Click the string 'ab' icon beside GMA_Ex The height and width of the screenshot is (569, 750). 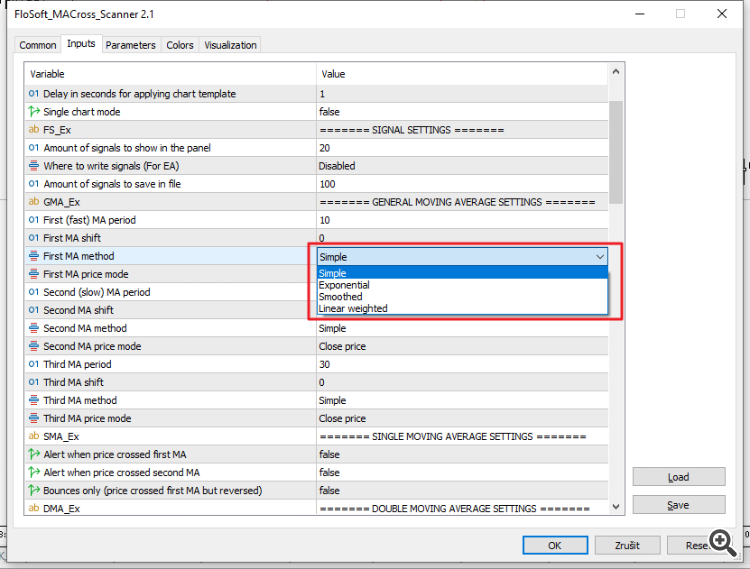pos(33,201)
